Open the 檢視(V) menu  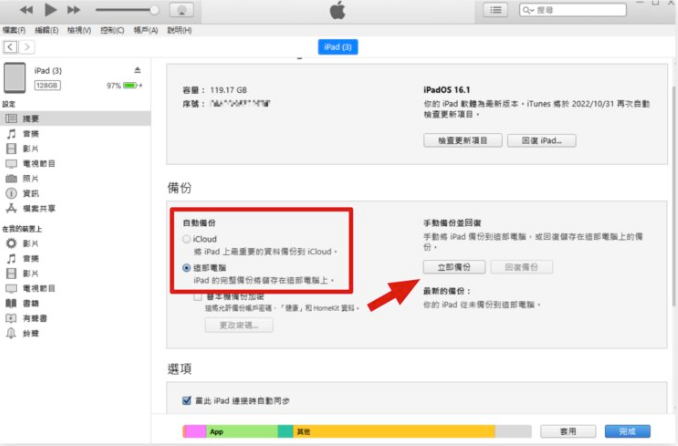(79, 30)
